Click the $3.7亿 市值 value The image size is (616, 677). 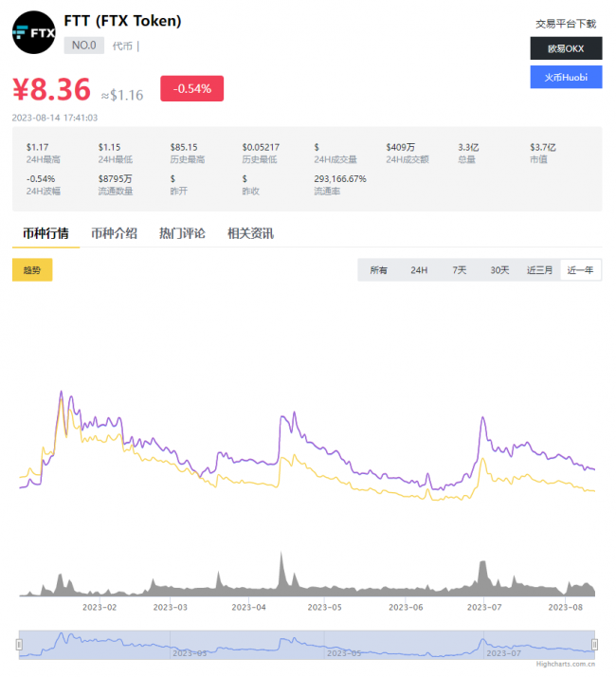click(x=543, y=147)
